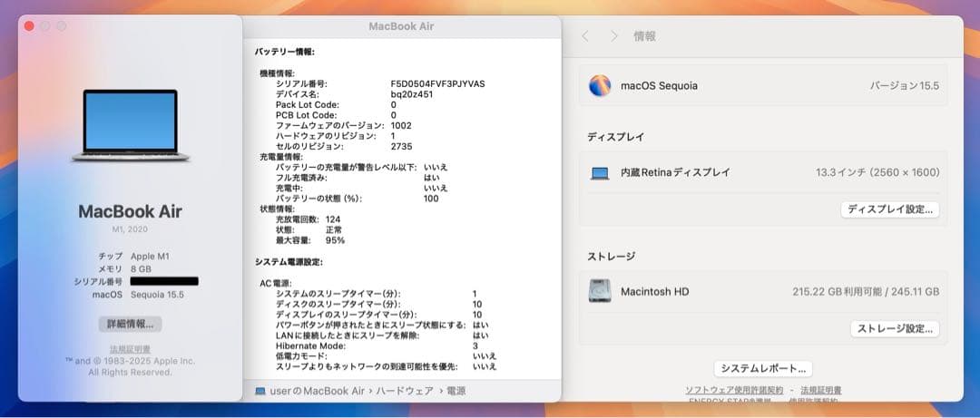
Task: Click the M1, 2020 model text
Action: coord(130,229)
